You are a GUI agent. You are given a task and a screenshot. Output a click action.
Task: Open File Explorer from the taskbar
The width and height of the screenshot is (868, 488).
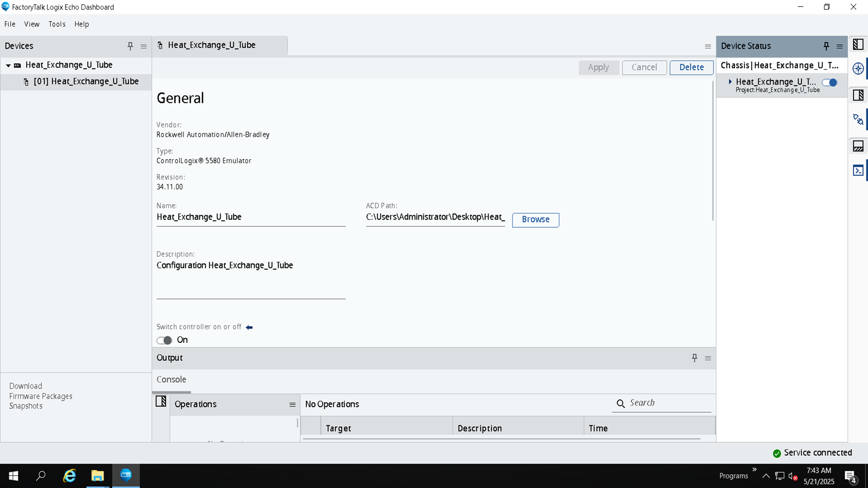pos(97,476)
